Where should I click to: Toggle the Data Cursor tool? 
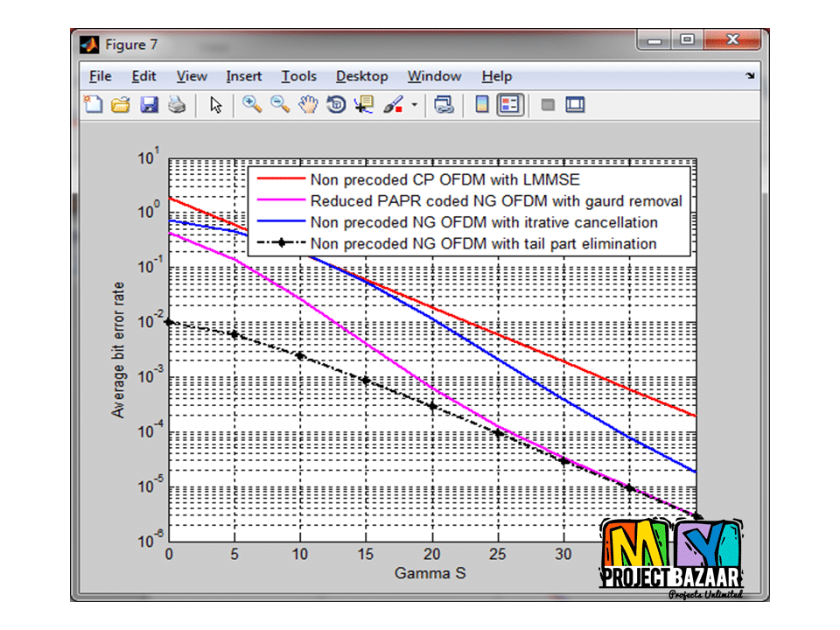point(363,105)
